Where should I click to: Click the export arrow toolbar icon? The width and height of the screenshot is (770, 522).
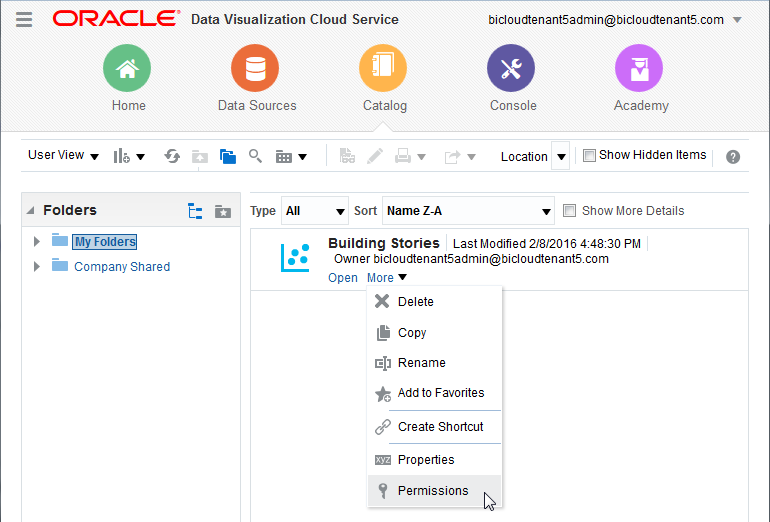(452, 157)
